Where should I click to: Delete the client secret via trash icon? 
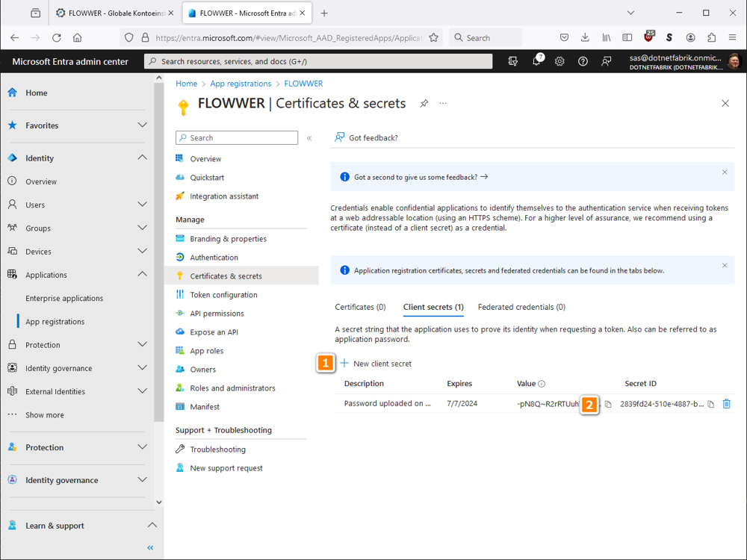726,403
